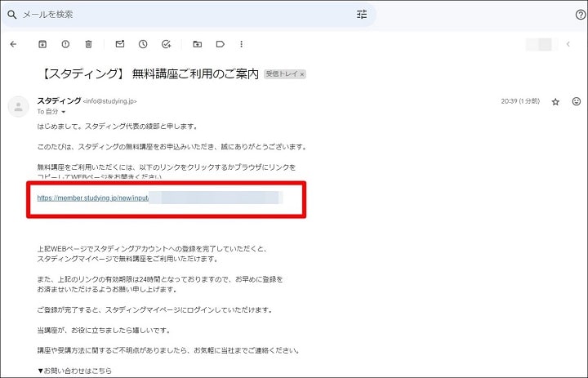The height and width of the screenshot is (378, 588).
Task: Go back to inbox with arrow
Action: [x=14, y=44]
